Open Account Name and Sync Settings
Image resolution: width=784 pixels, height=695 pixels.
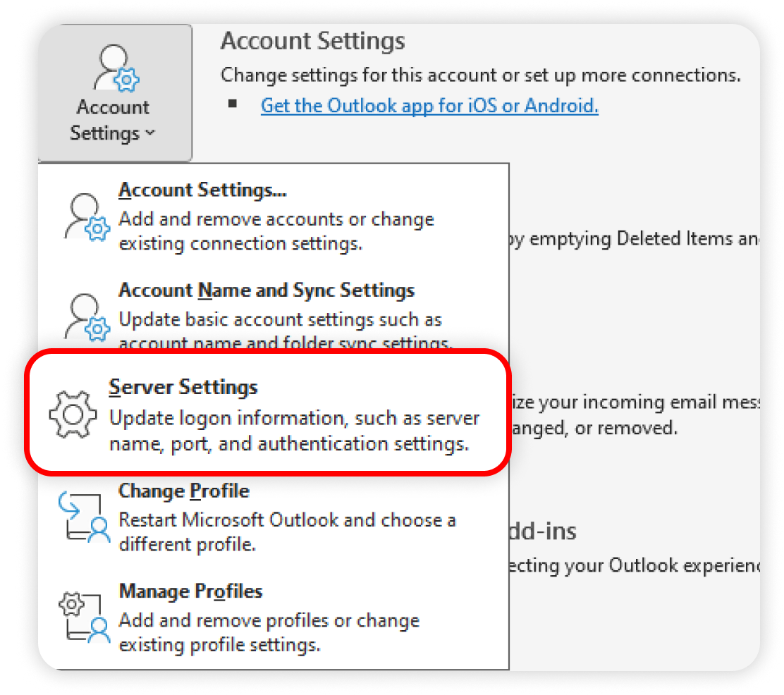[267, 290]
